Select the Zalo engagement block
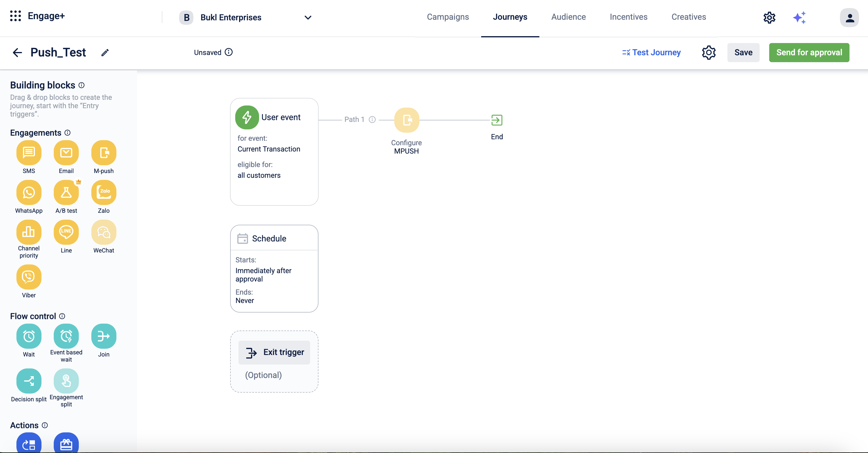 coord(104,193)
